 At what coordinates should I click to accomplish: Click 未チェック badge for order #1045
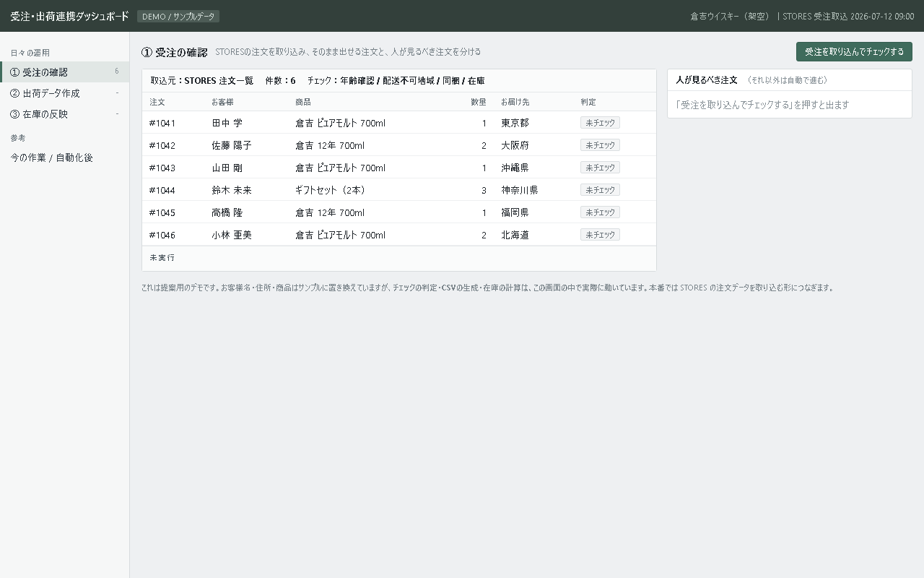click(600, 212)
